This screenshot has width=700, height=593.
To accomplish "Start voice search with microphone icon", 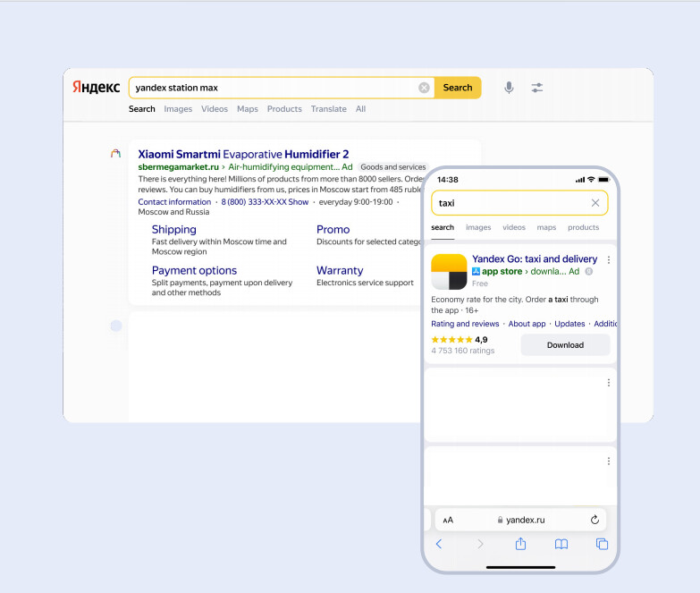I will [x=509, y=88].
